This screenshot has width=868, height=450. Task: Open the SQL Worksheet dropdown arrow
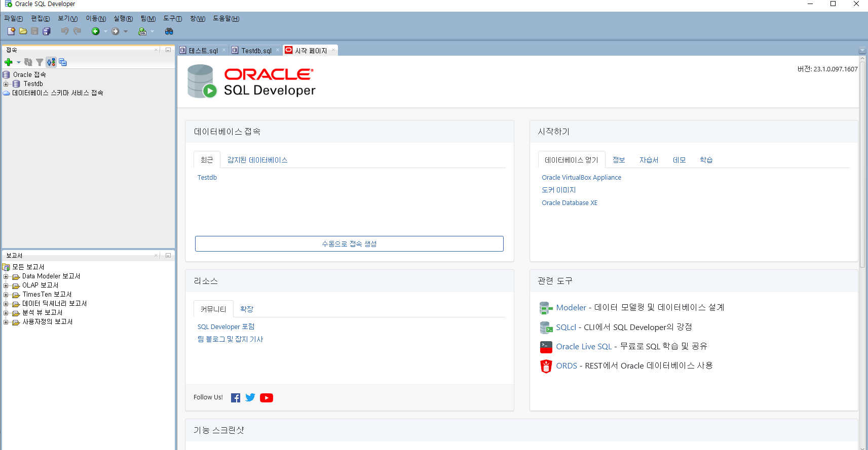(152, 31)
